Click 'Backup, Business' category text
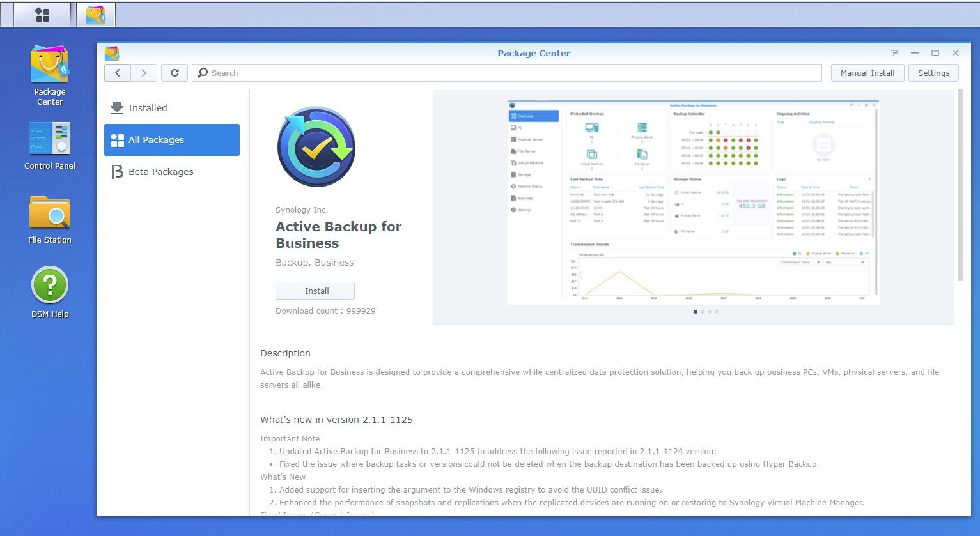Screen dimensions: 980x536 [315, 263]
